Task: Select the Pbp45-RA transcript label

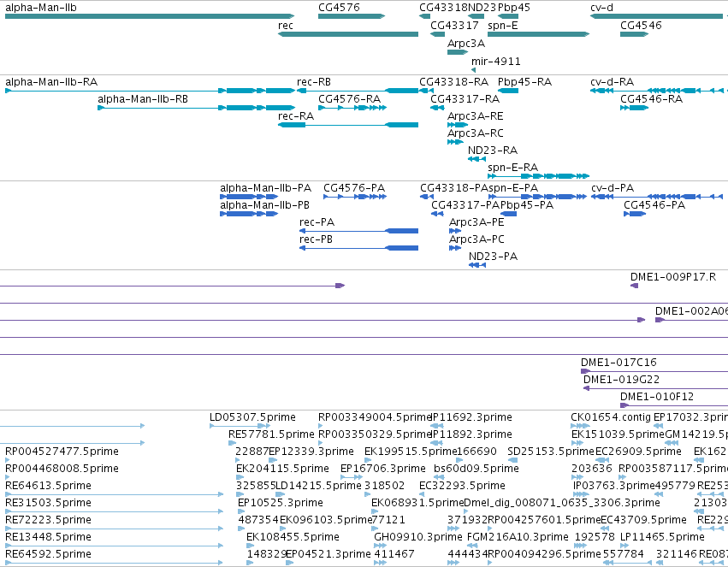Action: (524, 82)
